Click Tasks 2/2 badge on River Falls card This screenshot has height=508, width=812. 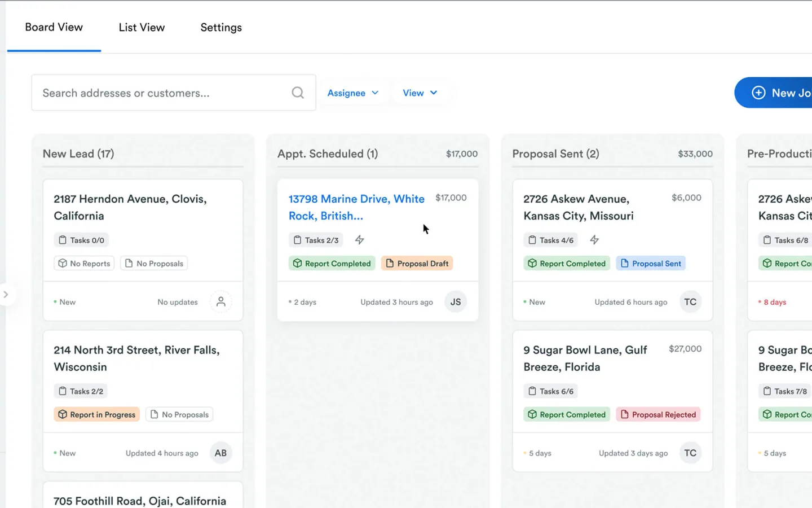coord(81,391)
